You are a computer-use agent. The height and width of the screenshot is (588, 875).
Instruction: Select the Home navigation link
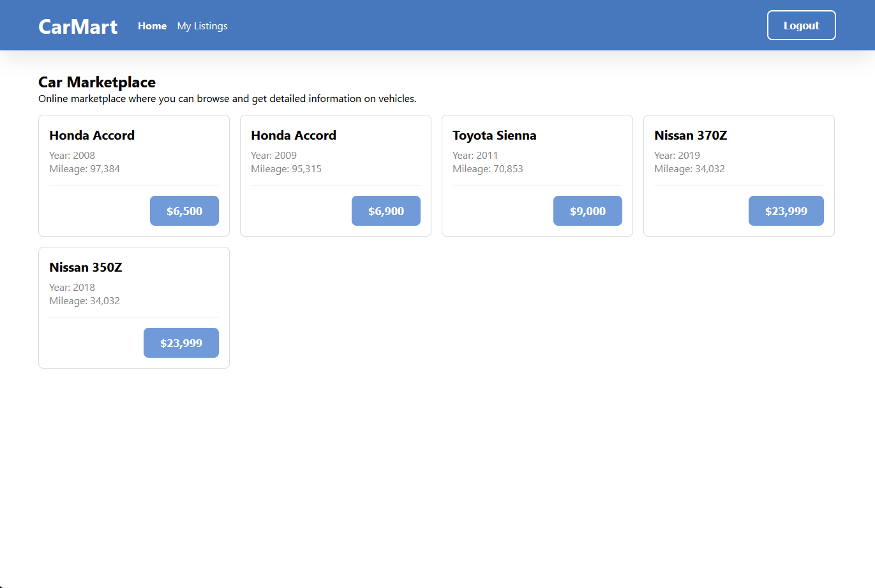click(152, 26)
